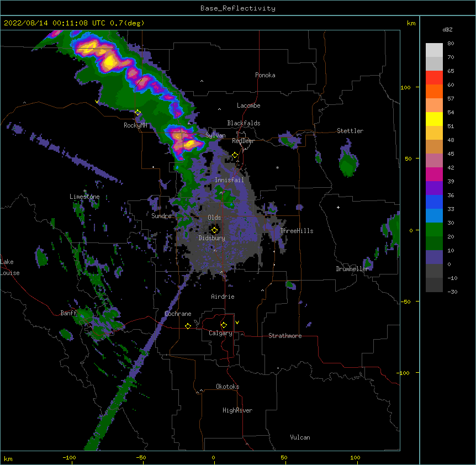
Task: Click the Limestone label
Action: click(x=84, y=197)
